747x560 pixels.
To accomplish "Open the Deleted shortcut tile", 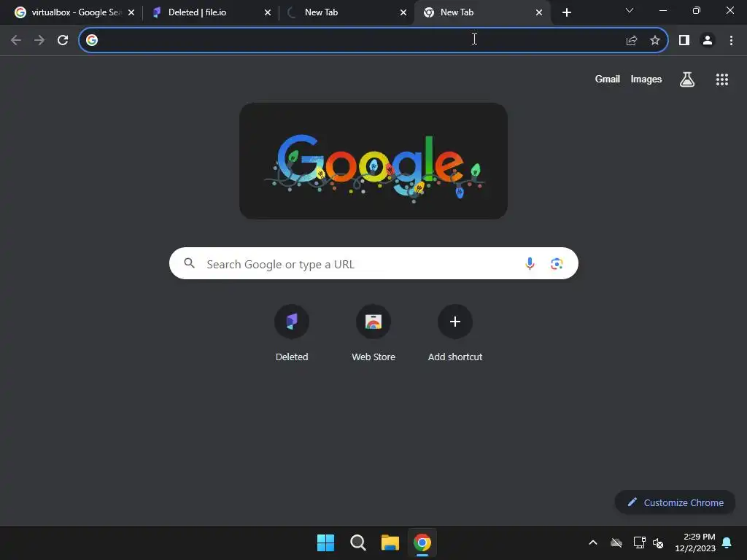I will point(292,333).
